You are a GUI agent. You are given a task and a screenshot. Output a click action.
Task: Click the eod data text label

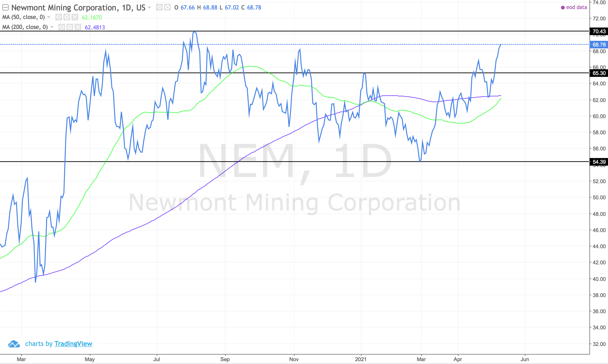(x=577, y=7)
